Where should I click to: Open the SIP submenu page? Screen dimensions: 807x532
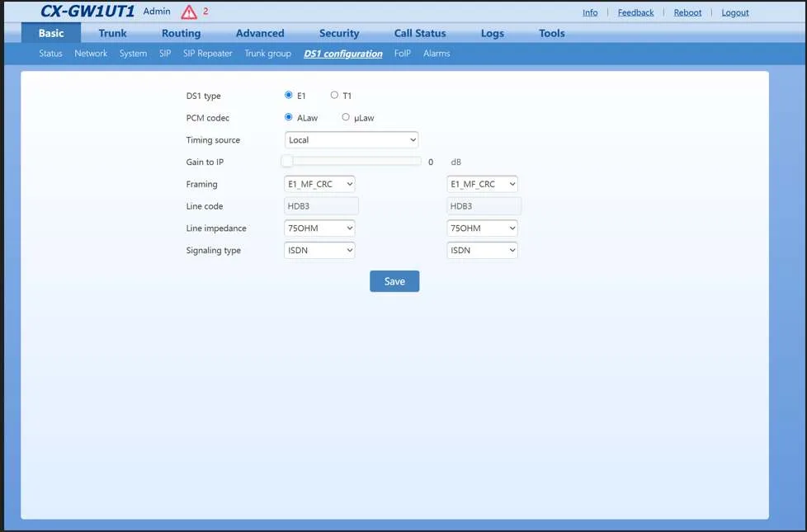165,54
